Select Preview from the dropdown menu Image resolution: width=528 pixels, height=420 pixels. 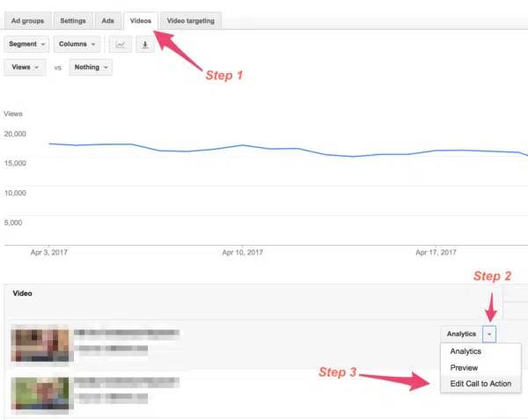coord(464,367)
